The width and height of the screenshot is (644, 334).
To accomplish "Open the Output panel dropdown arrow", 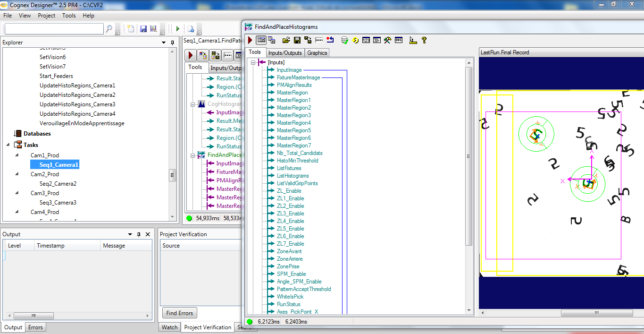I will [x=130, y=234].
